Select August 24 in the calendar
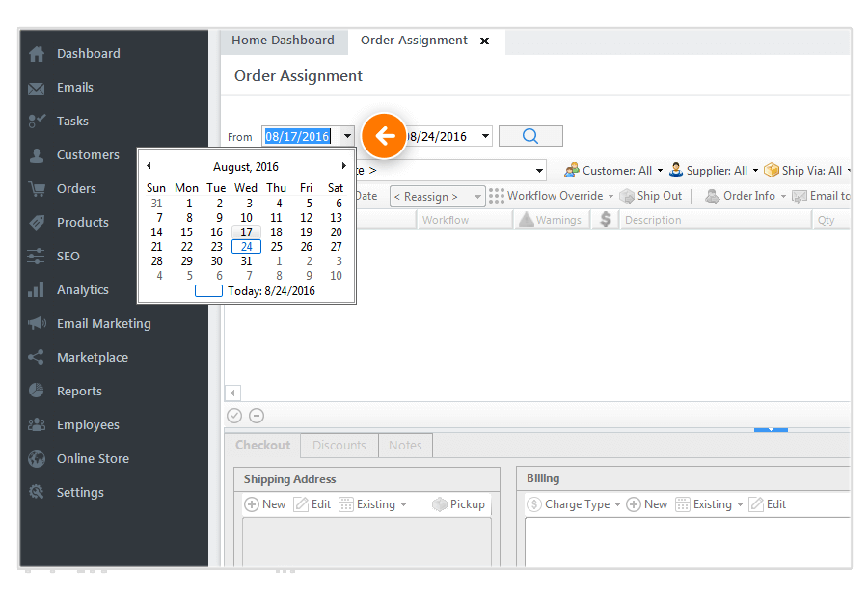The width and height of the screenshot is (868, 598). [246, 246]
